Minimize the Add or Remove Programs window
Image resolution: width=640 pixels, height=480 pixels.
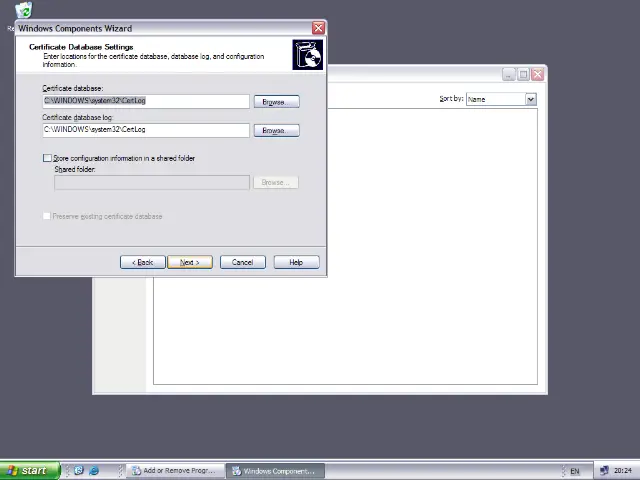(x=509, y=74)
